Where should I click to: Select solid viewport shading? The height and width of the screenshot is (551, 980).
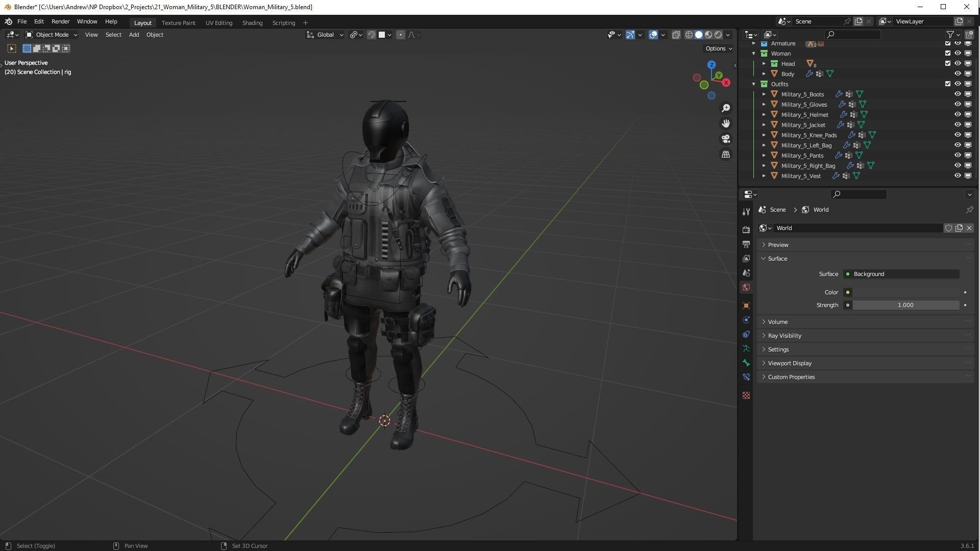tap(699, 35)
